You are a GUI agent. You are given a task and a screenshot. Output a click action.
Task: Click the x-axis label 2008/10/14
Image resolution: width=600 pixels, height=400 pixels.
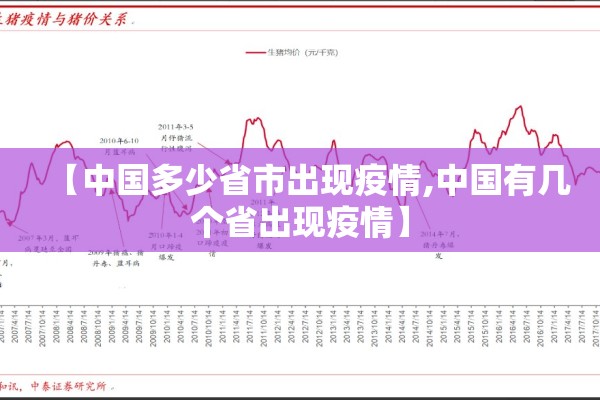pyautogui.click(x=98, y=328)
